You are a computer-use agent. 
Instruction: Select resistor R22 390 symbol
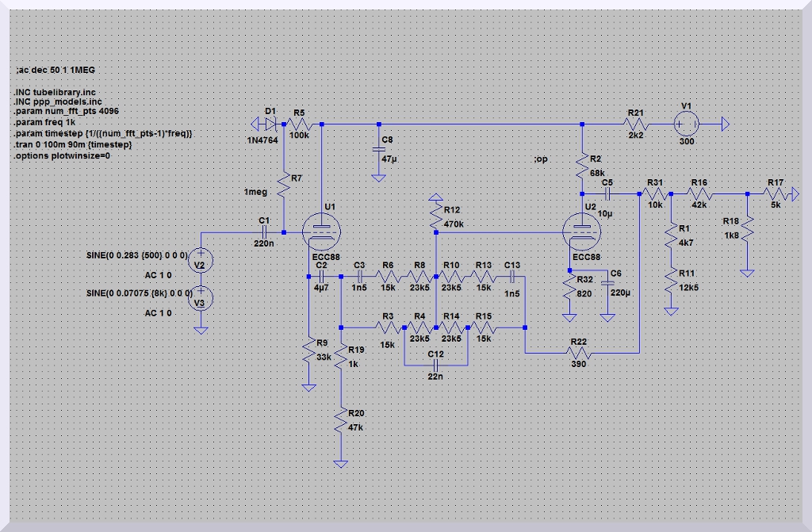pos(579,354)
